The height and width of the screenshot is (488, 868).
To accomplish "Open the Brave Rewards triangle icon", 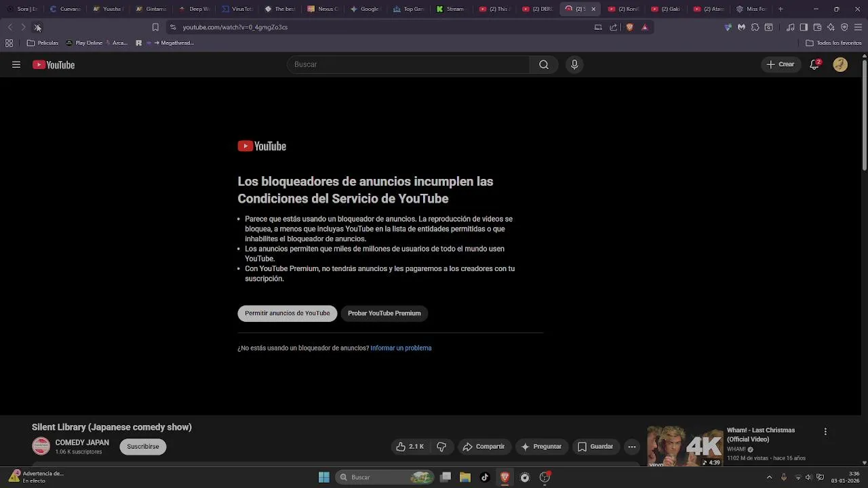I will click(x=645, y=27).
